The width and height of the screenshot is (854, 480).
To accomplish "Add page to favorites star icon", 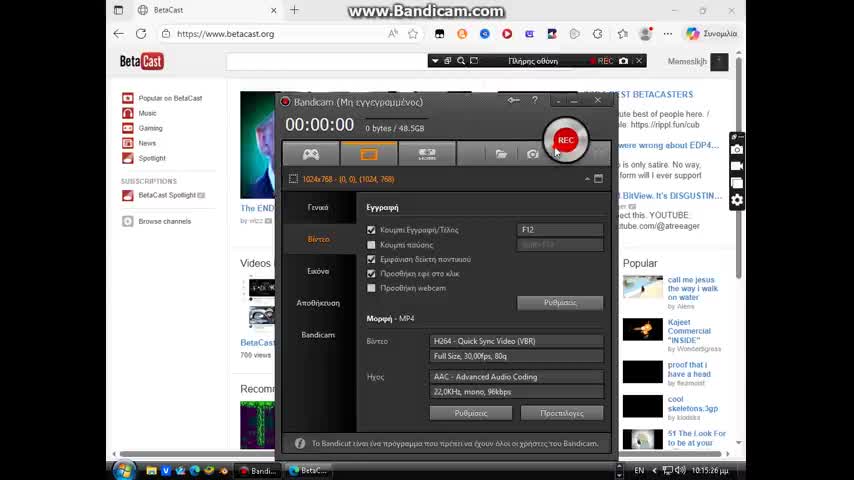I will tap(413, 34).
